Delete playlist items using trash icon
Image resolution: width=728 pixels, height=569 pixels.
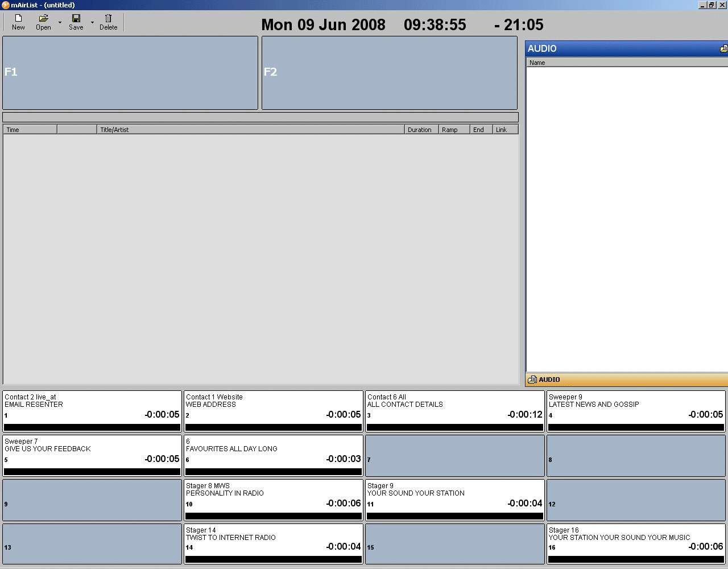coord(108,22)
